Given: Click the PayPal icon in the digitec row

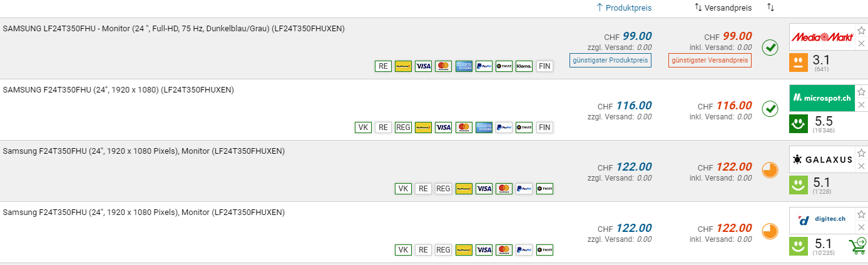Looking at the screenshot, I should coord(524,249).
